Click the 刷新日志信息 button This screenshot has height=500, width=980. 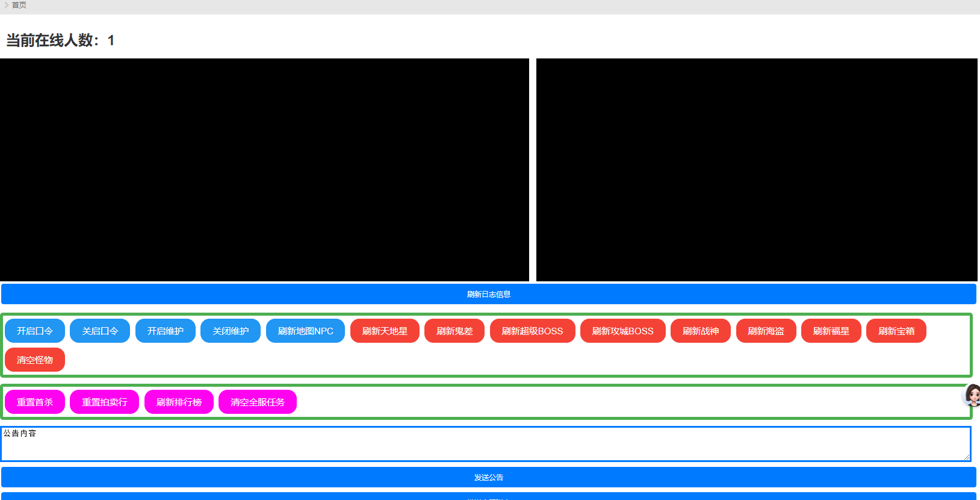[488, 294]
